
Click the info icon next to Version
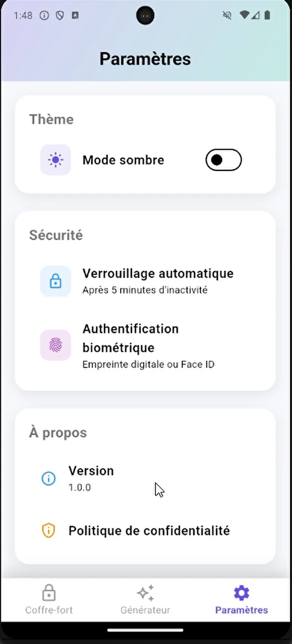(48, 478)
